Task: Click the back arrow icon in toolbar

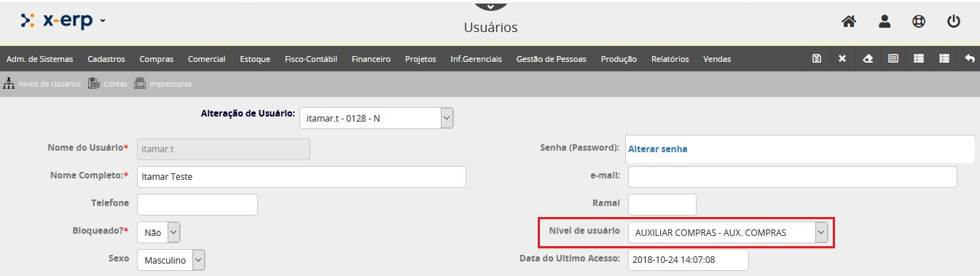Action: pyautogui.click(x=969, y=58)
